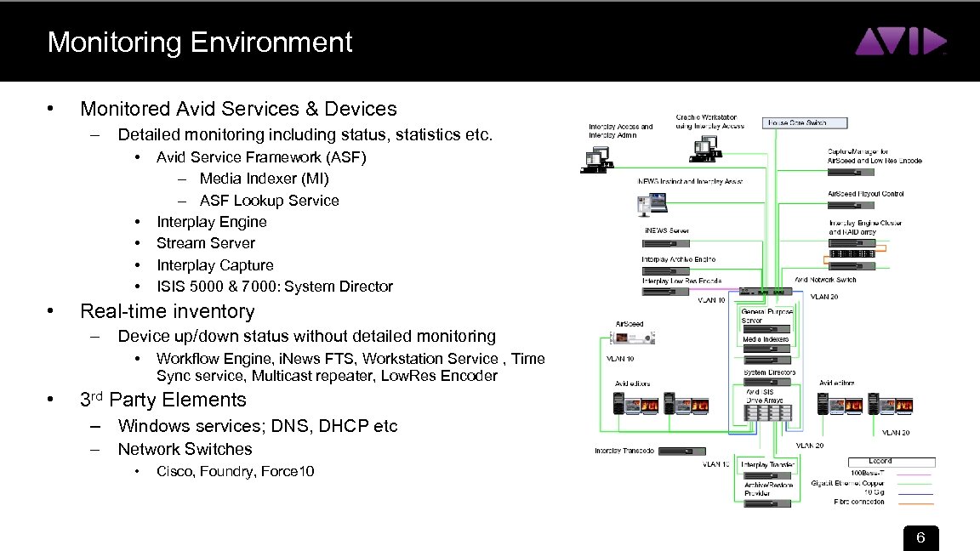Click the Avid Network Switch icon
Viewport: 980px width, 551px height.
(x=766, y=291)
